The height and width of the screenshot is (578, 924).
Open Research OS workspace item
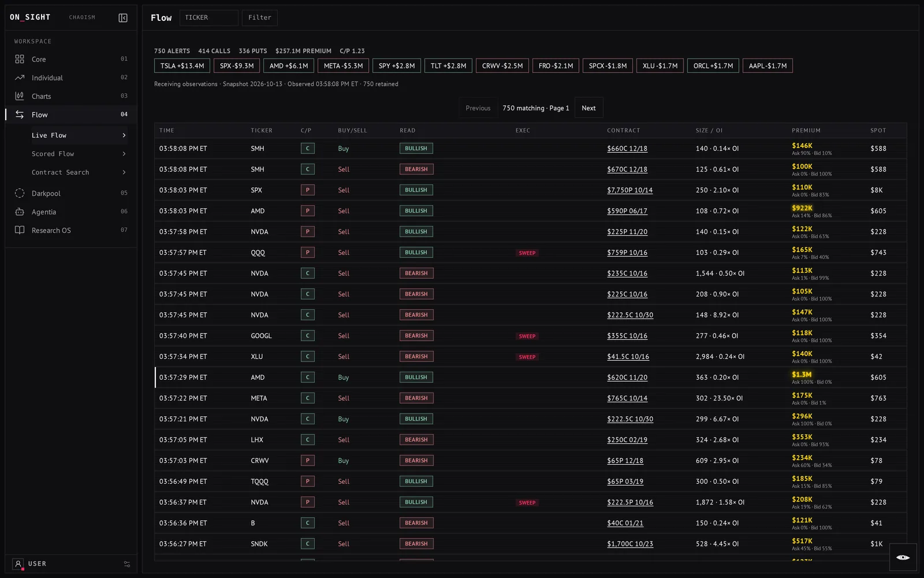(x=71, y=230)
